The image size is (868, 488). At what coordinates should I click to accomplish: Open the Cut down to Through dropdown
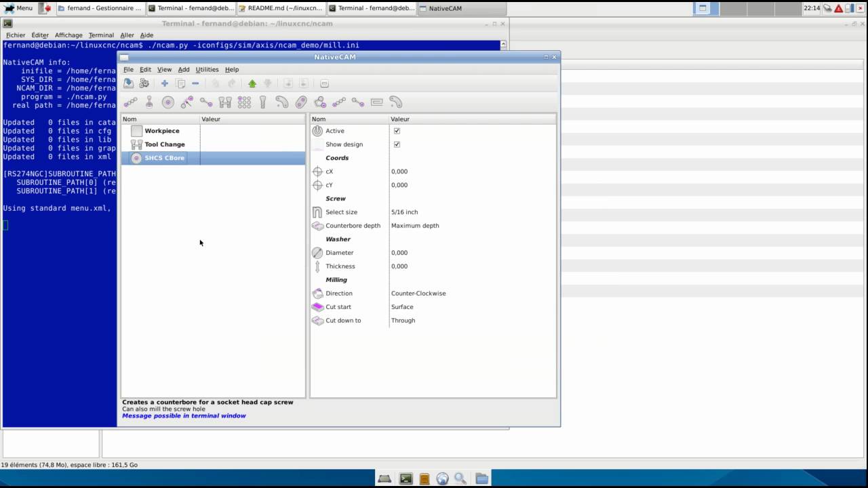point(473,321)
